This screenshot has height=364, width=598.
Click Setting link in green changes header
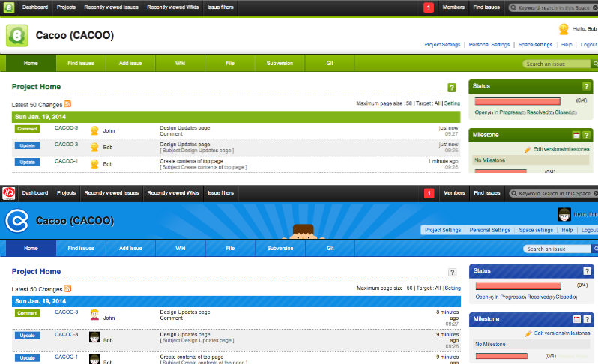pos(453,103)
